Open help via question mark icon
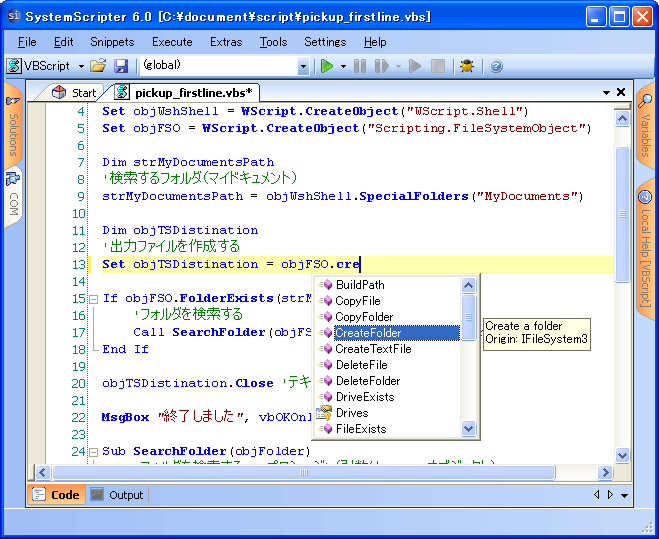The width and height of the screenshot is (659, 539). tap(496, 66)
